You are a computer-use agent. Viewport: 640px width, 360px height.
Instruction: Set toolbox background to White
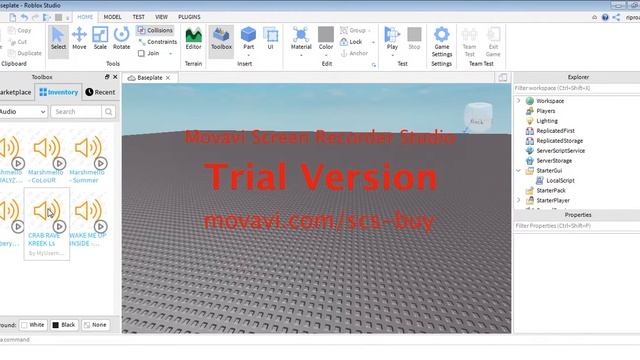coord(33,325)
